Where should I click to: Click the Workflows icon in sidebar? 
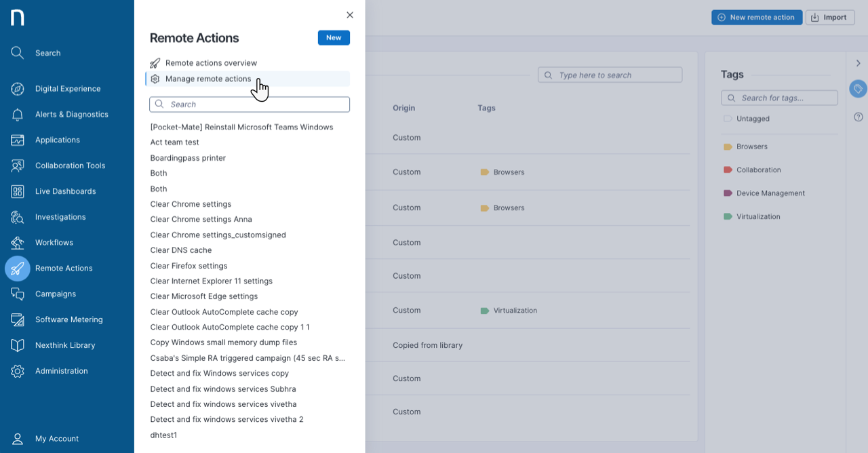click(x=18, y=243)
